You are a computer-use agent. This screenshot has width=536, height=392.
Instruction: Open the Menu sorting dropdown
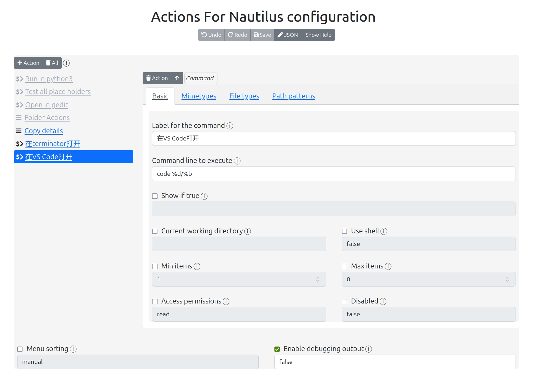pyautogui.click(x=138, y=362)
